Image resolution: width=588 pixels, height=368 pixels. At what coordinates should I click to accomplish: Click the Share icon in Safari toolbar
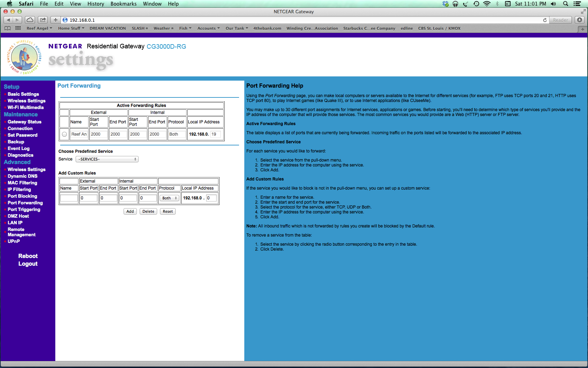coord(43,20)
